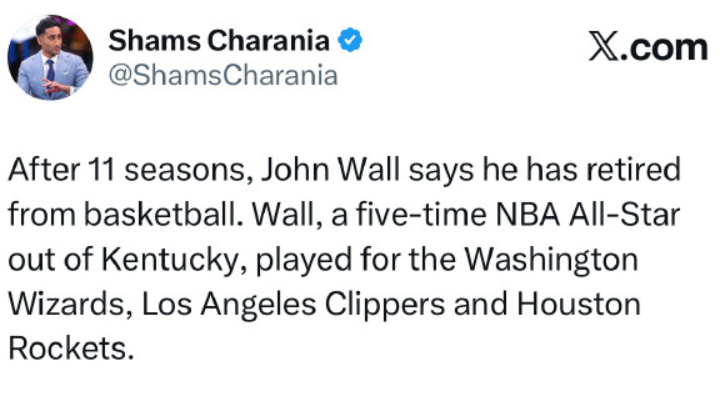Screen dimensions: 725x394
Task: Open Shams Charania's profile picture
Action: tap(50, 57)
